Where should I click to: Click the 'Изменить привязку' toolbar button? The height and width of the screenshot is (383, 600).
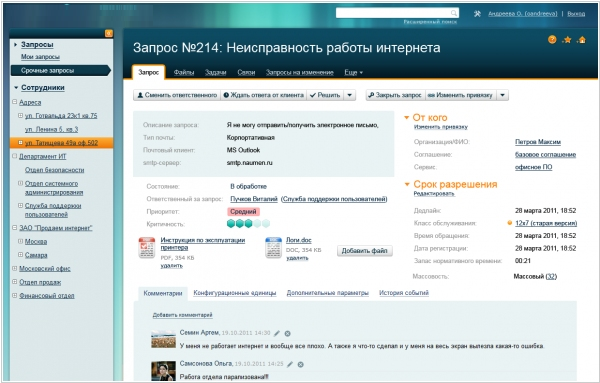point(461,95)
